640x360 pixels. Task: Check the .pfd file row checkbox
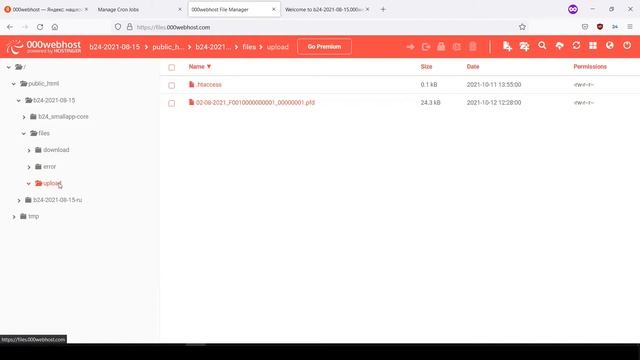[x=171, y=103]
